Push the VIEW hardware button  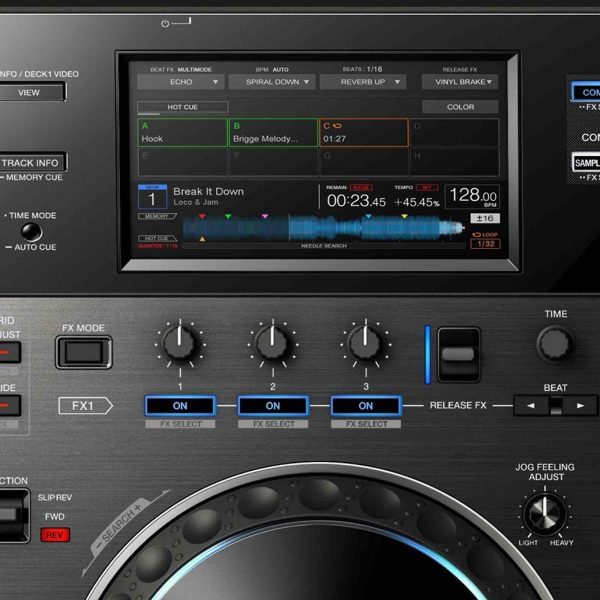coord(31,93)
